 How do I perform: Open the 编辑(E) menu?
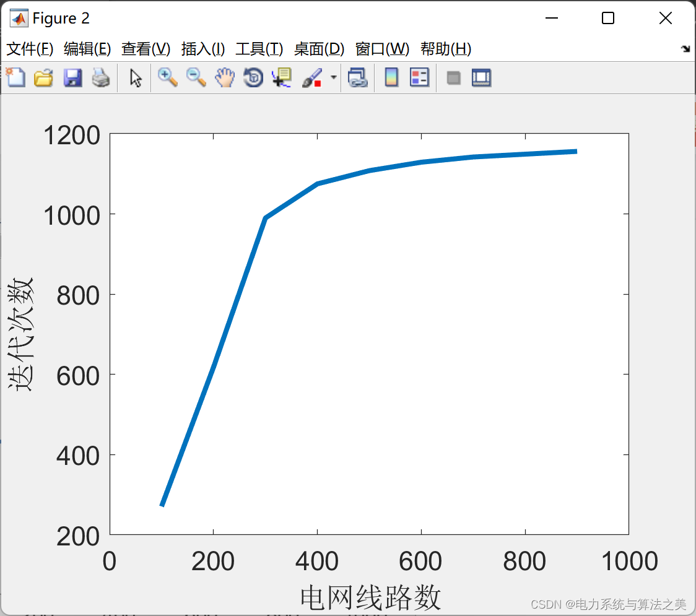coord(87,49)
